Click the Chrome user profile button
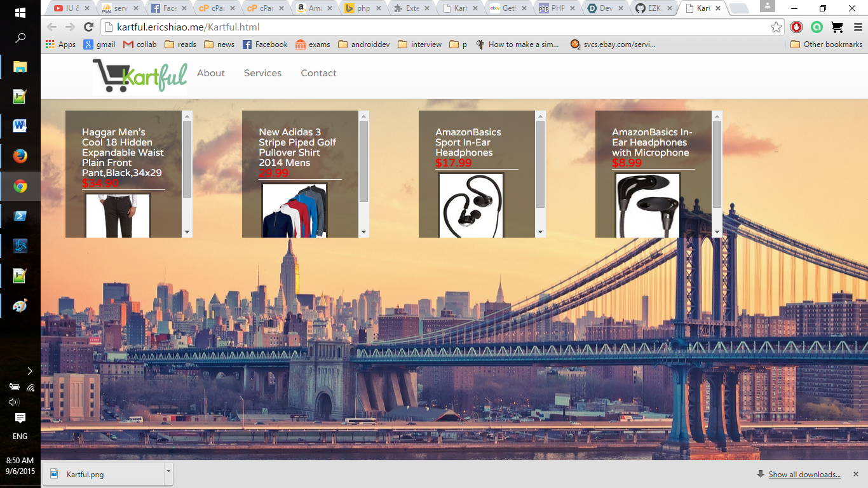 click(768, 6)
